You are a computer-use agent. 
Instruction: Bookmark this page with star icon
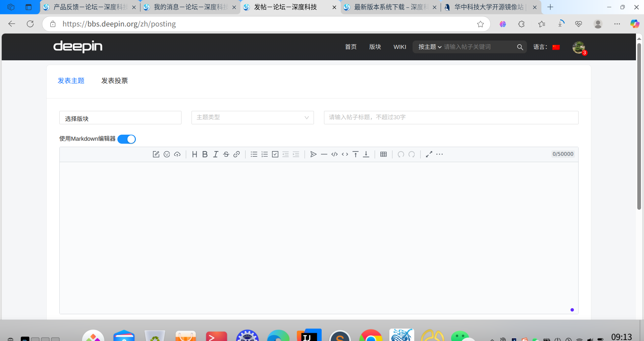(x=480, y=24)
